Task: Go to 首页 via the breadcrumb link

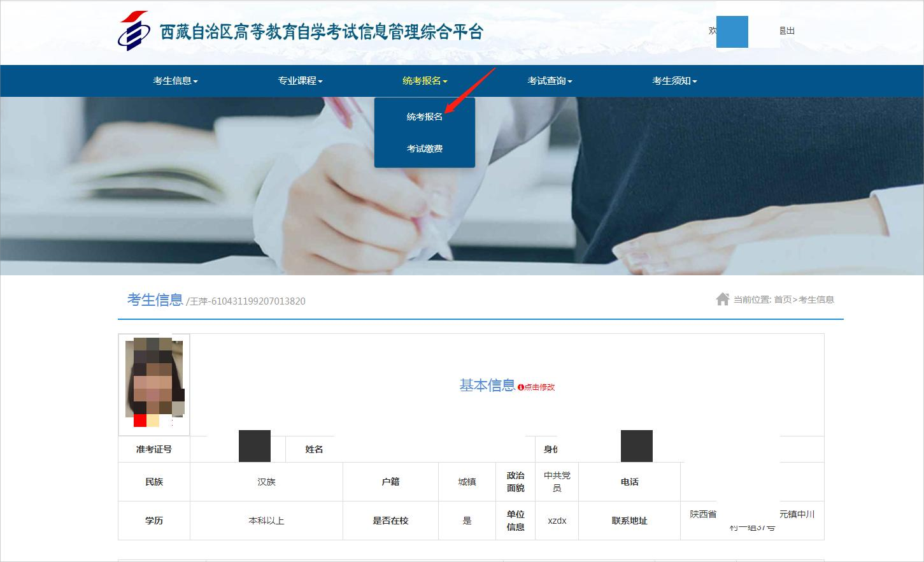Action: [x=783, y=299]
